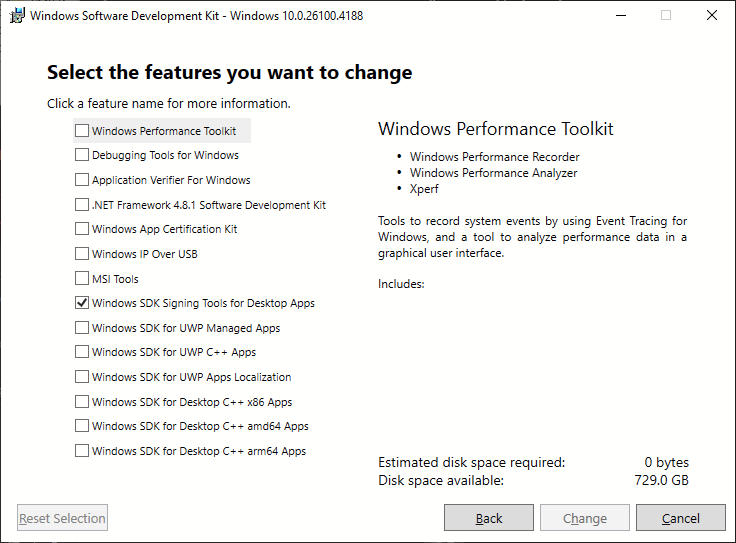
Task: Tick Windows SDK for UWP Apps Localization
Action: (x=82, y=376)
